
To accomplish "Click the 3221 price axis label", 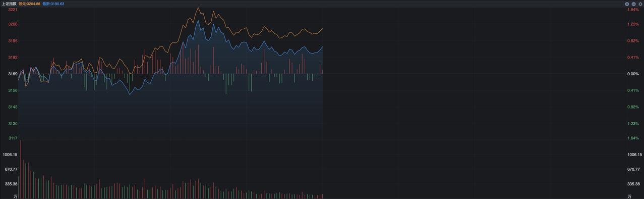I will point(13,10).
